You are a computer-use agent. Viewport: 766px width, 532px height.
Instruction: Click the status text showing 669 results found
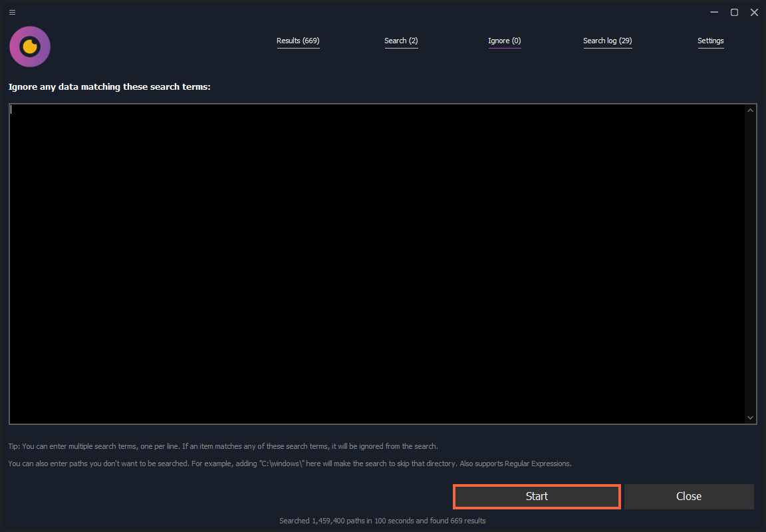point(383,521)
